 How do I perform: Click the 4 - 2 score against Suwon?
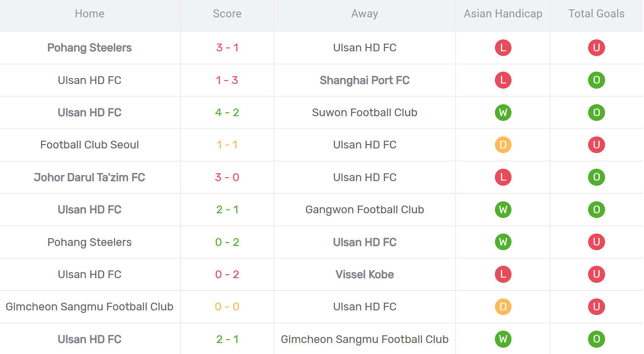[x=227, y=112]
